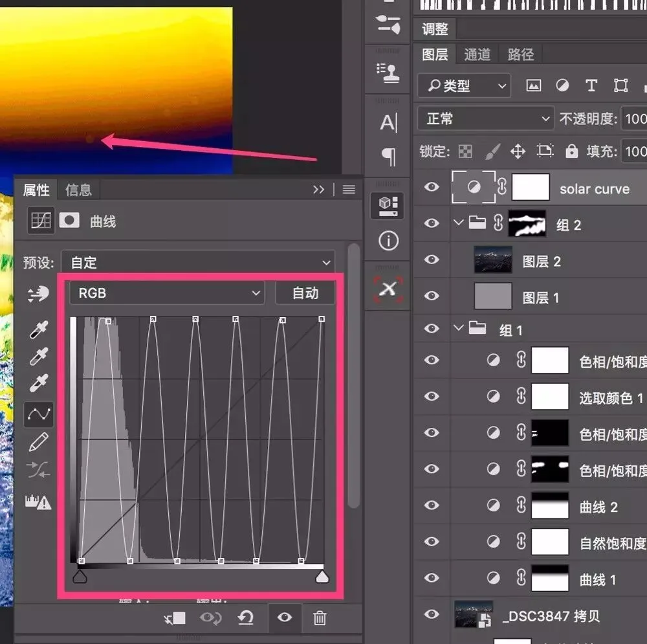Hide the 曲线 2 adjustment layer
The width and height of the screenshot is (647, 644).
[432, 505]
